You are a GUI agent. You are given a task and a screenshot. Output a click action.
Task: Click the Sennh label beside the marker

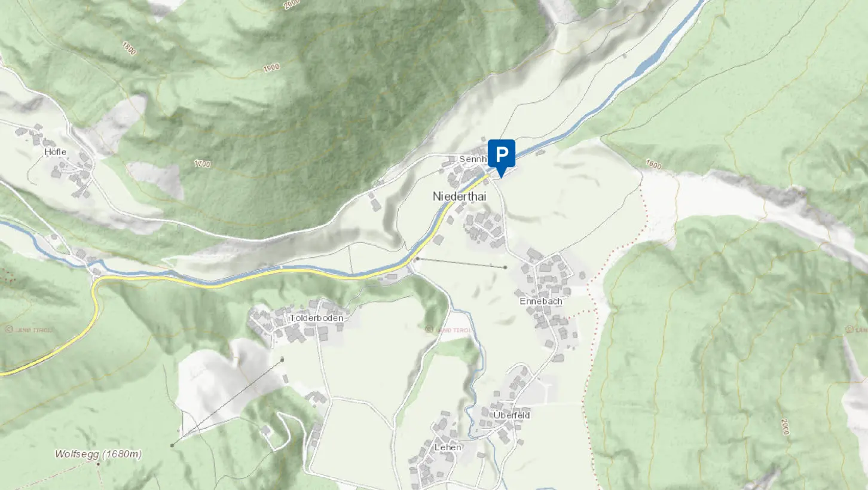(x=473, y=159)
